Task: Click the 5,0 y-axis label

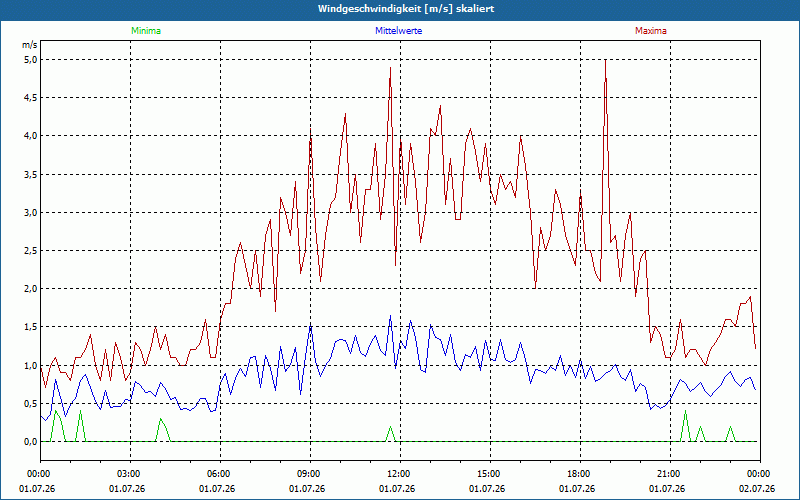Action: coord(30,60)
